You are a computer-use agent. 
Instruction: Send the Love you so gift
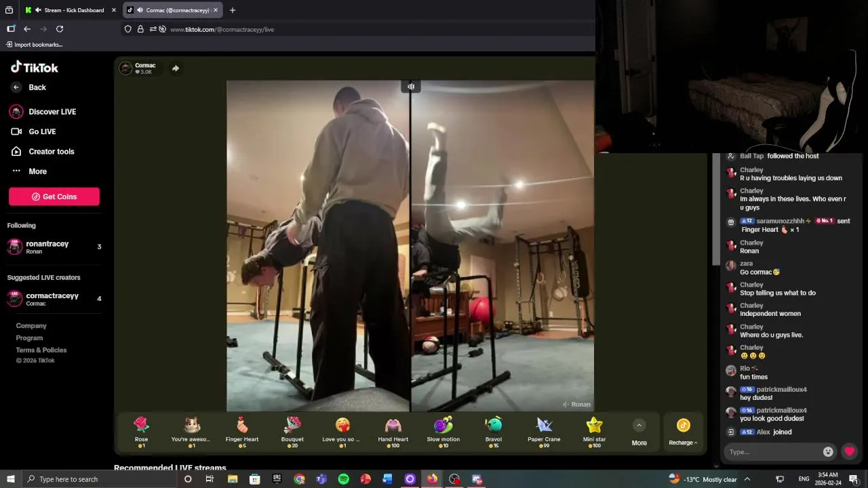(342, 432)
